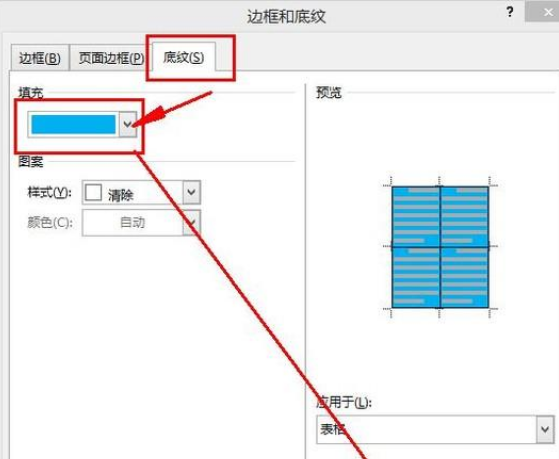This screenshot has height=459, width=559.
Task: Open the 颜色(C) 自动 dropdown
Action: (x=141, y=223)
